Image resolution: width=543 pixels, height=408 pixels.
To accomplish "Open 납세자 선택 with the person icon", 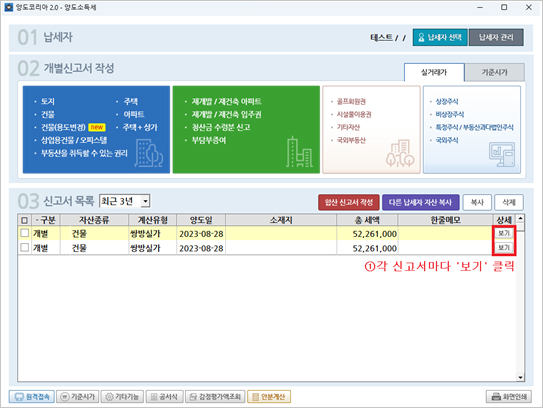I will pyautogui.click(x=440, y=37).
